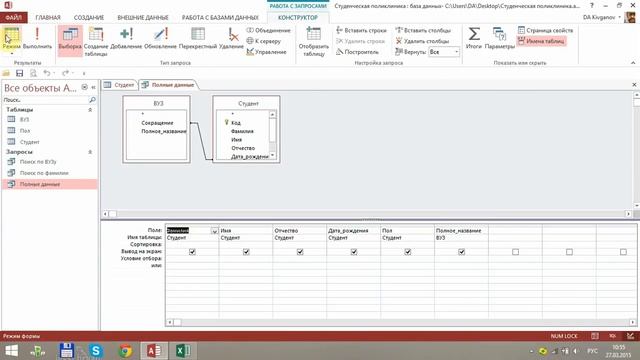Click Построитель expression builder
640x360 pixels.
point(357,52)
